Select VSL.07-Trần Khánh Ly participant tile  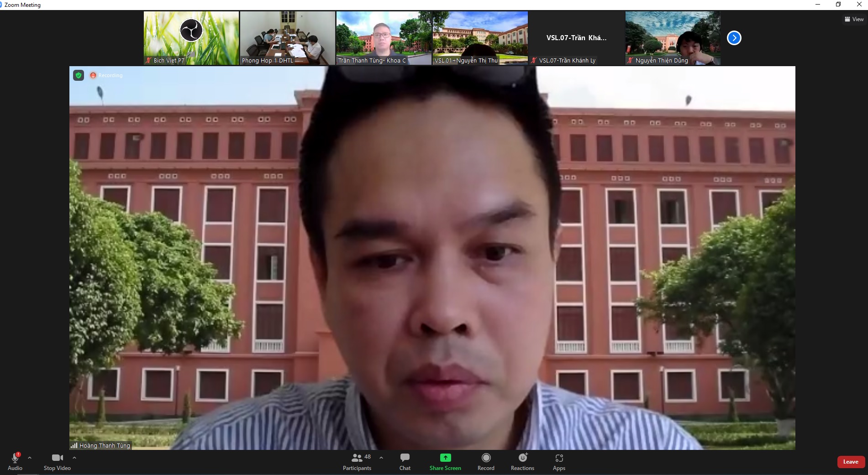(x=576, y=38)
